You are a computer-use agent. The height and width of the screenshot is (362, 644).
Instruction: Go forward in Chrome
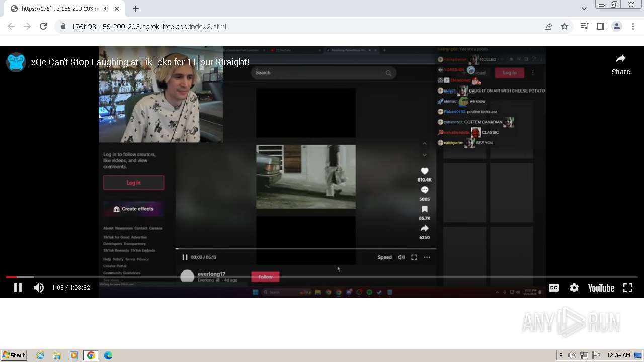[27, 26]
